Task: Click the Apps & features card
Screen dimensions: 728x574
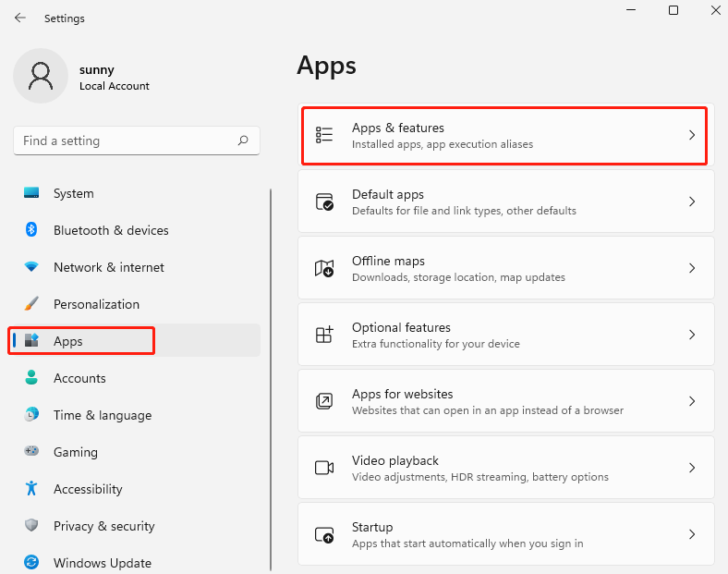Action: (x=505, y=135)
